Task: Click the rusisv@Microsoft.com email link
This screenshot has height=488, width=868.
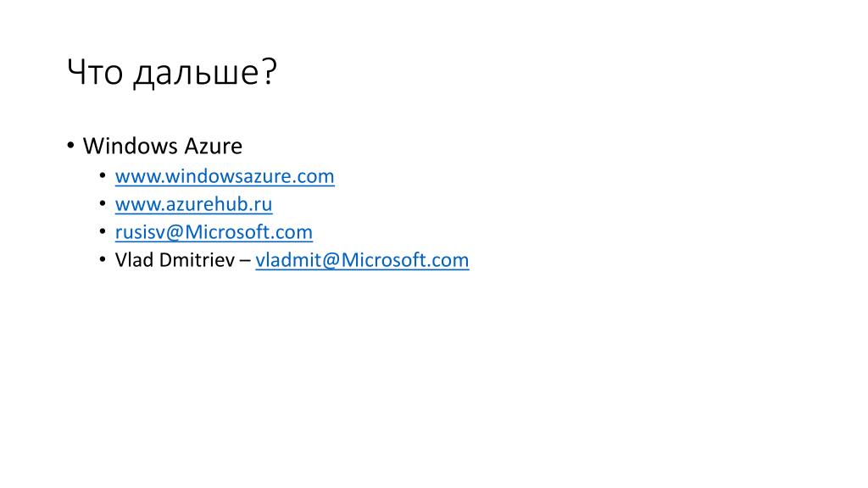Action: [214, 232]
